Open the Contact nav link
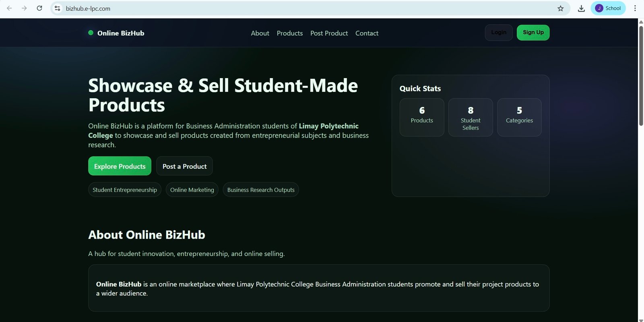The width and height of the screenshot is (644, 322). click(367, 33)
